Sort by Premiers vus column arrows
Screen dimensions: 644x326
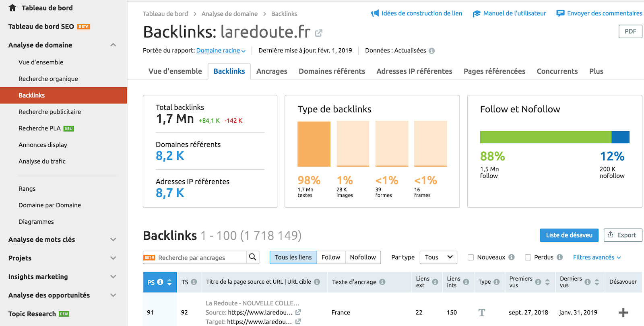(547, 282)
